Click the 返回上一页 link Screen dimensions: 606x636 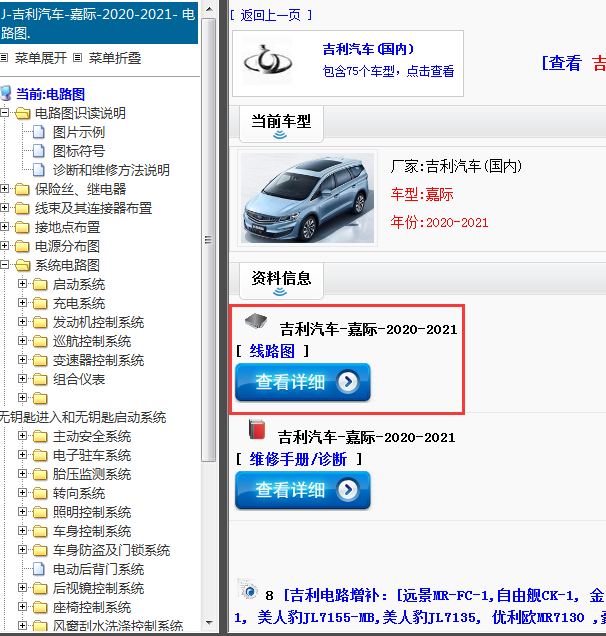271,15
